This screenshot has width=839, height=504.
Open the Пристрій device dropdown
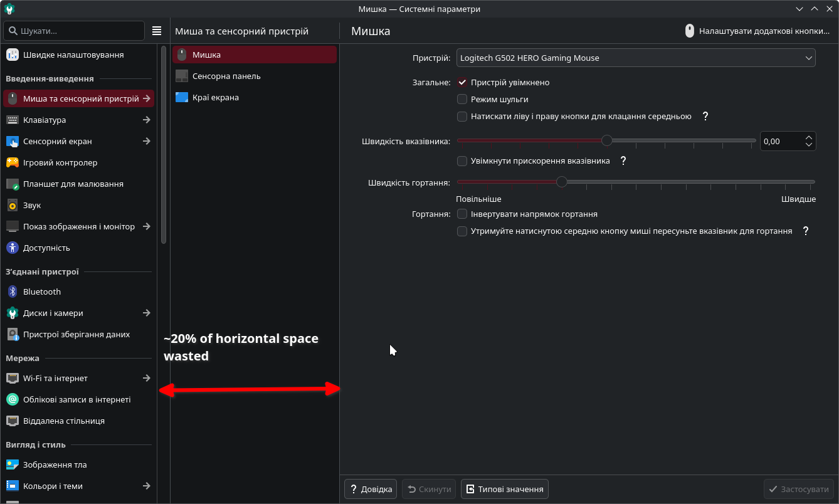[x=635, y=58]
